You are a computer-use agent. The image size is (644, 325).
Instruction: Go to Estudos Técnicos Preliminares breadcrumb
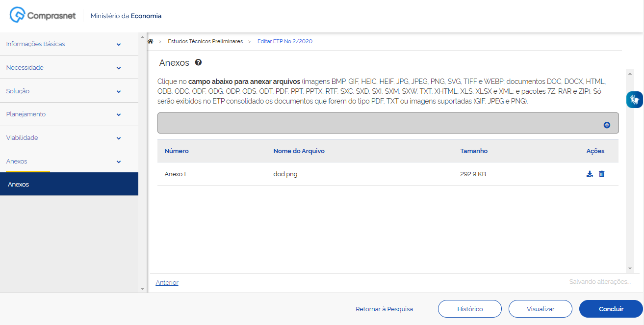pos(205,41)
